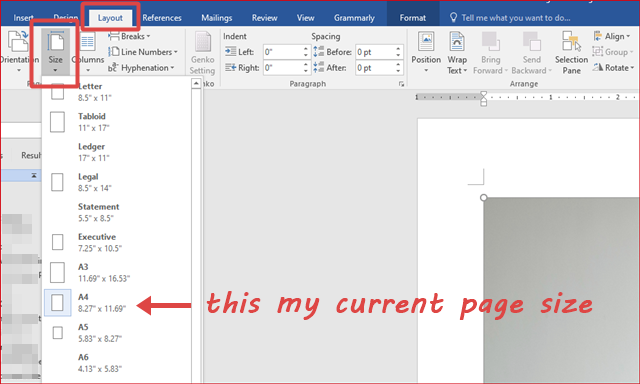Image resolution: width=640 pixels, height=384 pixels.
Task: Choose A6 4.13" x 5.83" page size
Action: pyautogui.click(x=117, y=363)
